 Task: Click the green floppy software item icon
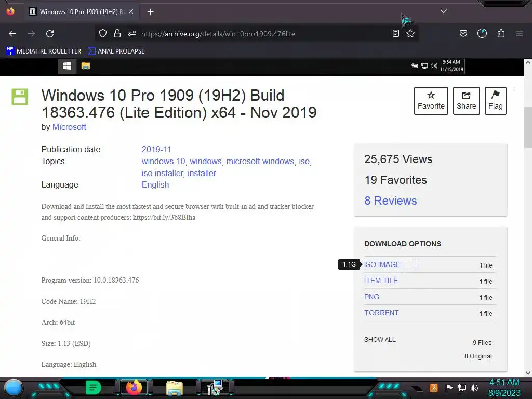[20, 97]
